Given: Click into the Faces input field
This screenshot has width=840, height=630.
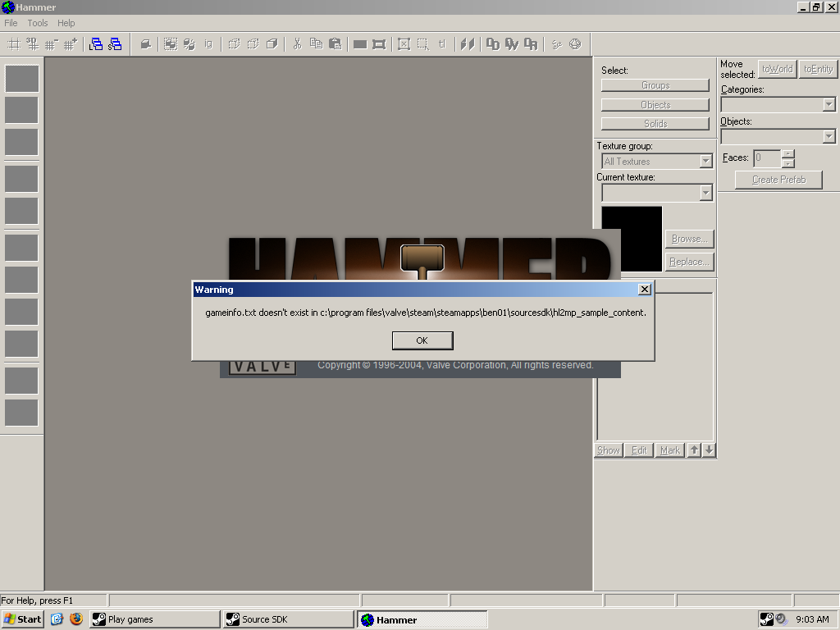Looking at the screenshot, I should point(767,158).
